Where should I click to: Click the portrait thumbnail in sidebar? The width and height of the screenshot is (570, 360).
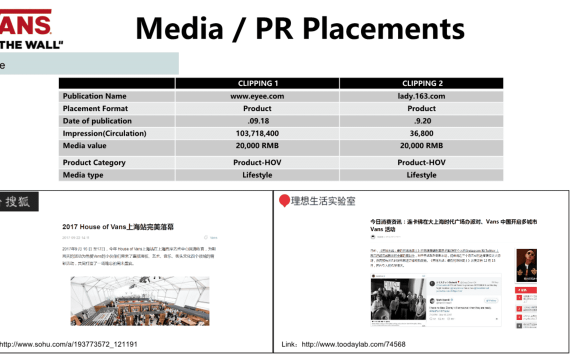coord(526,265)
